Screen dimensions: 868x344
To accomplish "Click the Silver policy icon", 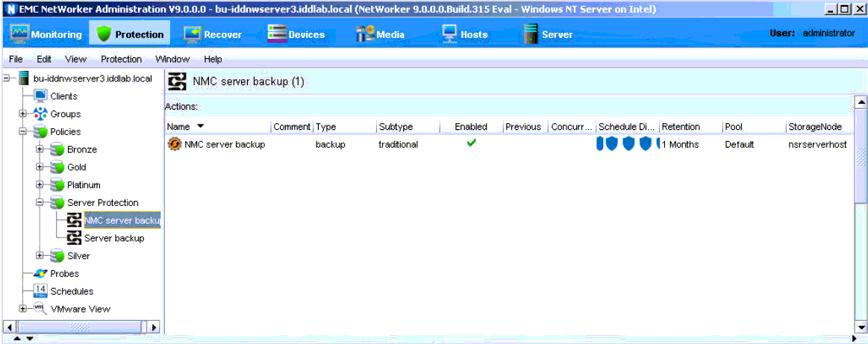I will (57, 255).
